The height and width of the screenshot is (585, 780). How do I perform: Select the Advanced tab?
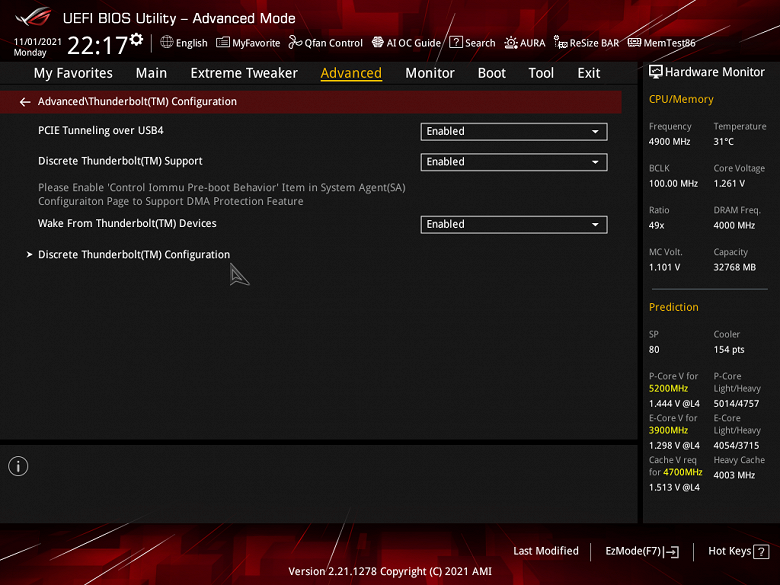pyautogui.click(x=351, y=73)
